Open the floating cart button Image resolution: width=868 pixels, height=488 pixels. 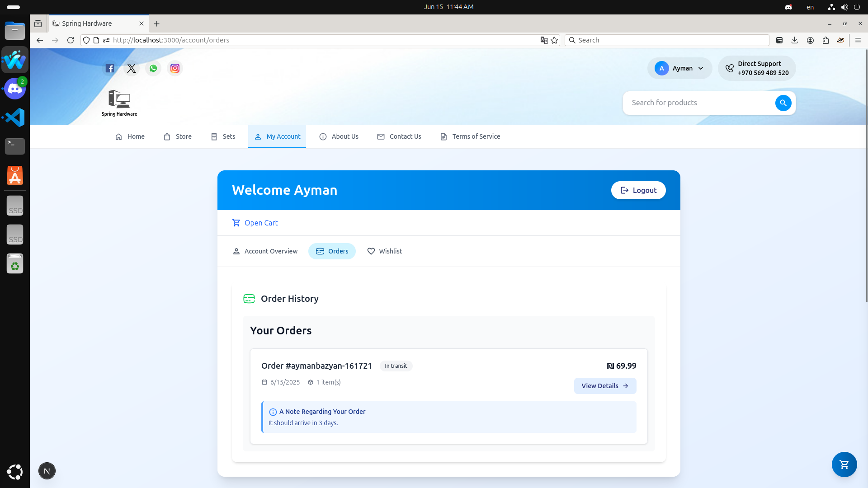[x=844, y=464]
